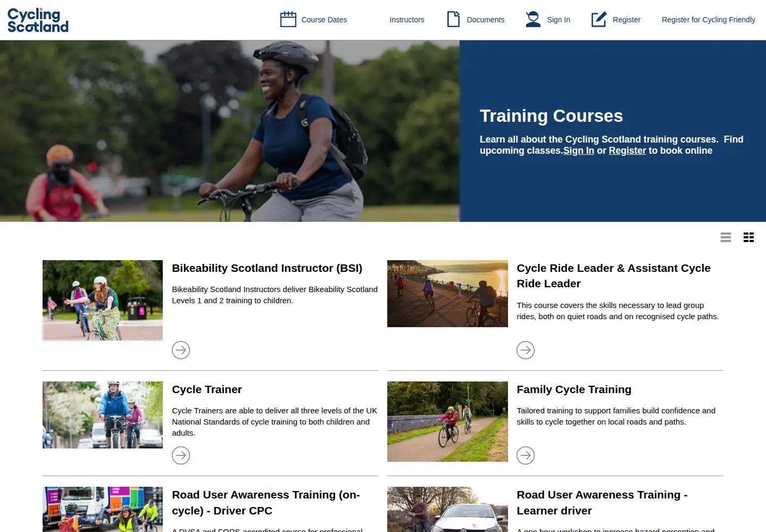Follow the Register link in banner
This screenshot has height=532, width=766.
[627, 151]
